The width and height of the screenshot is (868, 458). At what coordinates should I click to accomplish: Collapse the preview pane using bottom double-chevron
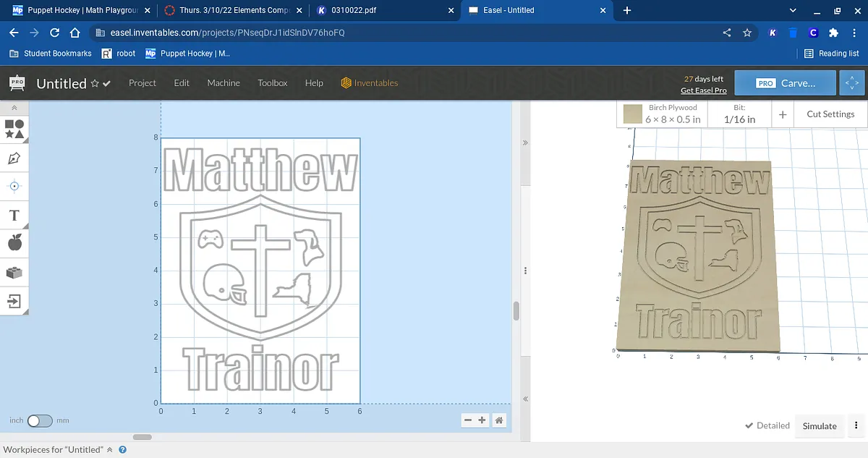(x=525, y=399)
